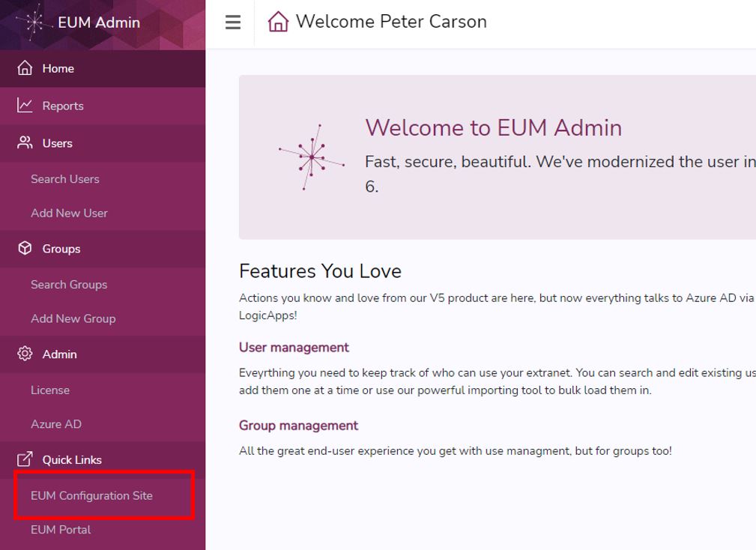Viewport: 756px width, 550px height.
Task: Open the EUM Portal link
Action: [60, 530]
